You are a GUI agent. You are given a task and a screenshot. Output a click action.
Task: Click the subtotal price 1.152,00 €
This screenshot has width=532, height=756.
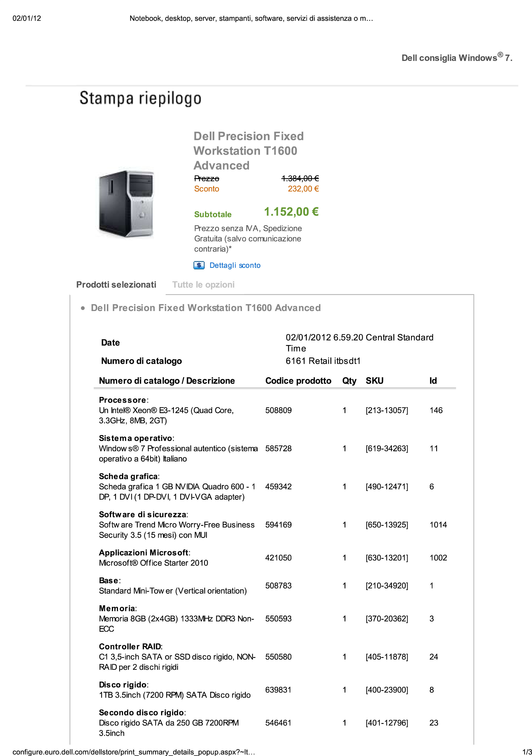click(x=291, y=212)
